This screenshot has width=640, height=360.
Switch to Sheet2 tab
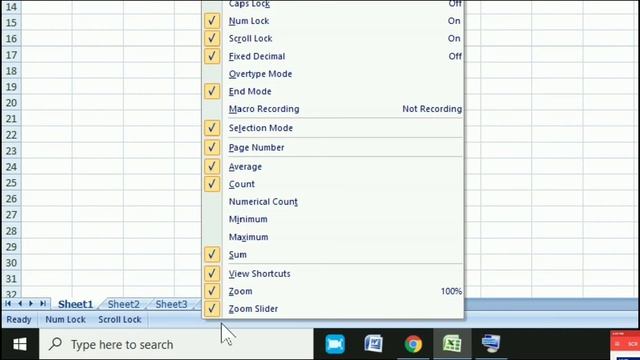pyautogui.click(x=123, y=304)
